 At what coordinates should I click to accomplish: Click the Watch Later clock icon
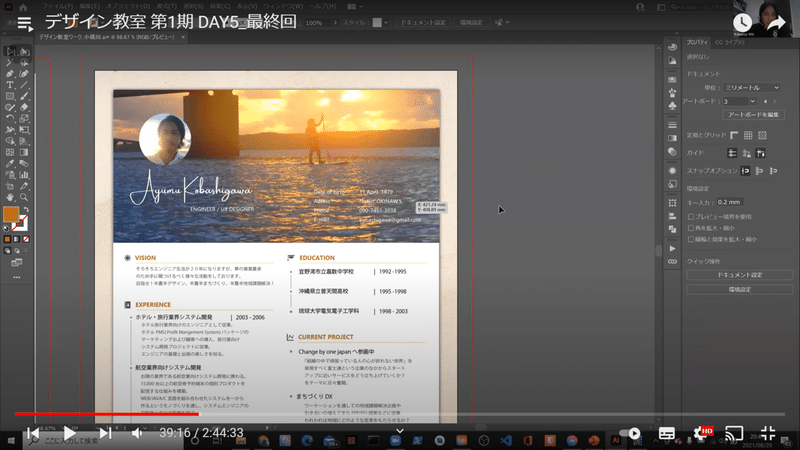[x=742, y=22]
